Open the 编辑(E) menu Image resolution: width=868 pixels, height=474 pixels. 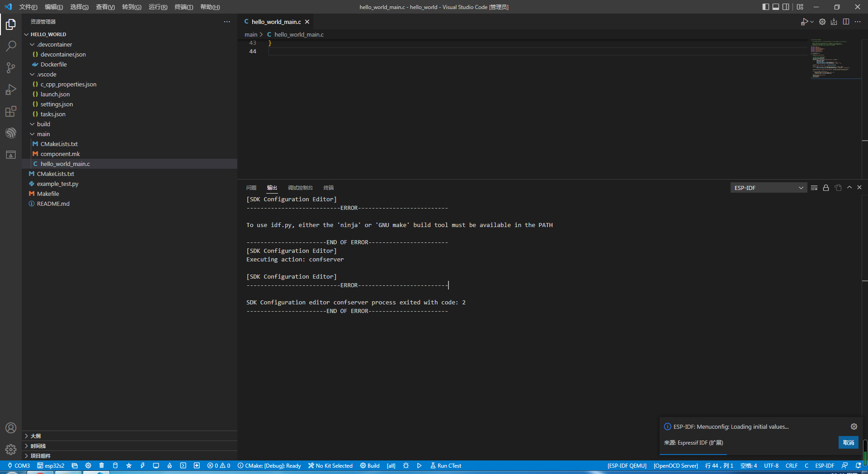coord(54,7)
